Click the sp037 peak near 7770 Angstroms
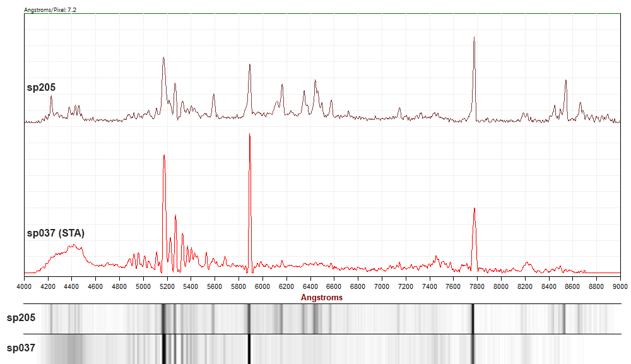This screenshot has width=631, height=364. tap(474, 209)
